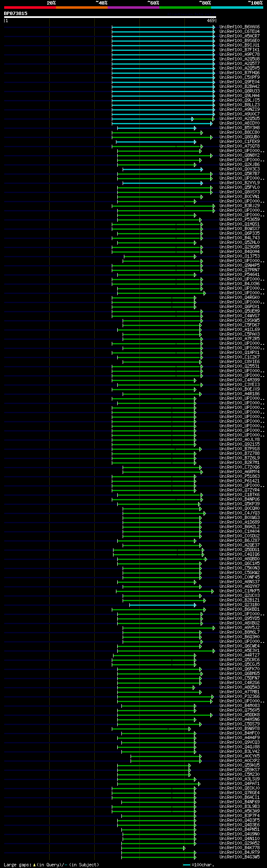Screen dimensions: 267x868
Task: Select the UniRef100_B6ACI1 label
Action: 239,798
